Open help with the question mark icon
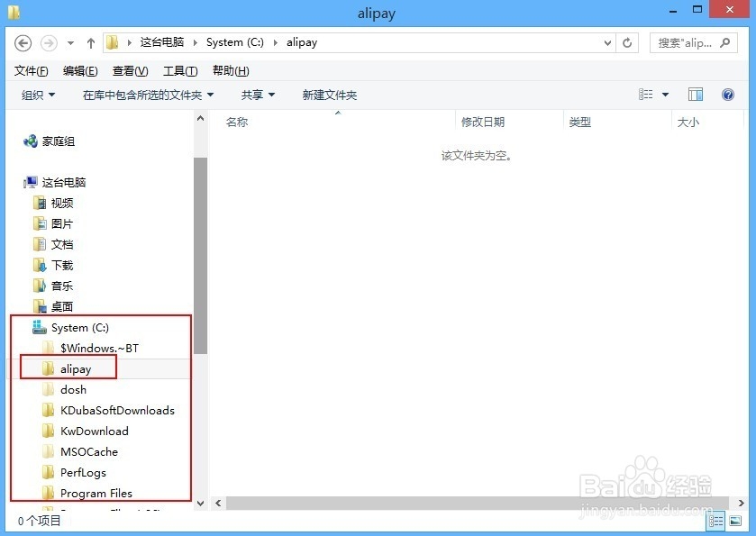756x536 pixels. point(727,95)
